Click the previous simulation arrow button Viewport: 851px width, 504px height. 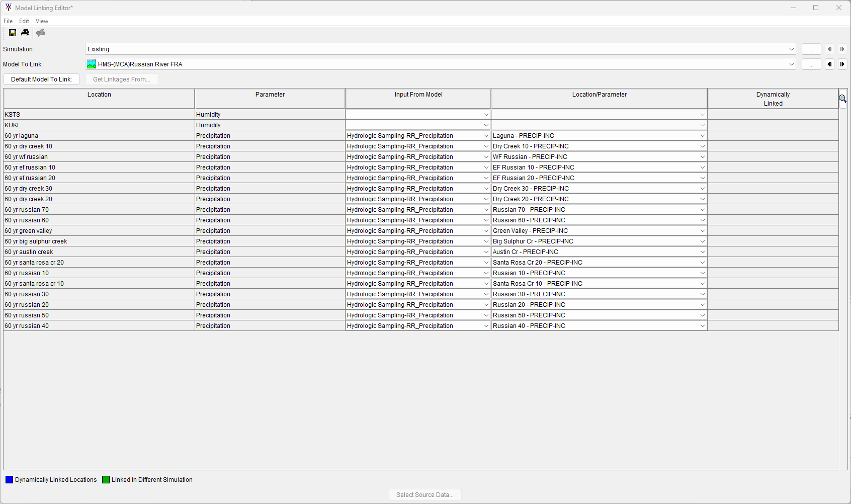[829, 49]
